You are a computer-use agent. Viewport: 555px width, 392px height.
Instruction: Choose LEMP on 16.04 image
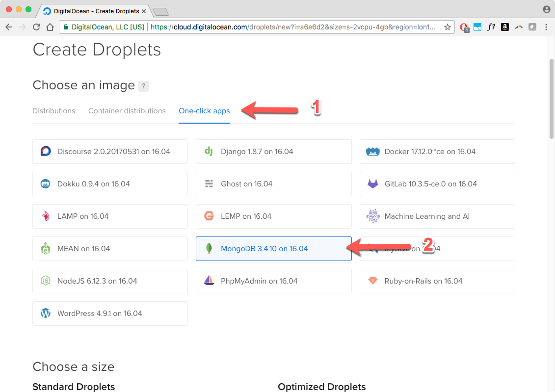coord(274,216)
